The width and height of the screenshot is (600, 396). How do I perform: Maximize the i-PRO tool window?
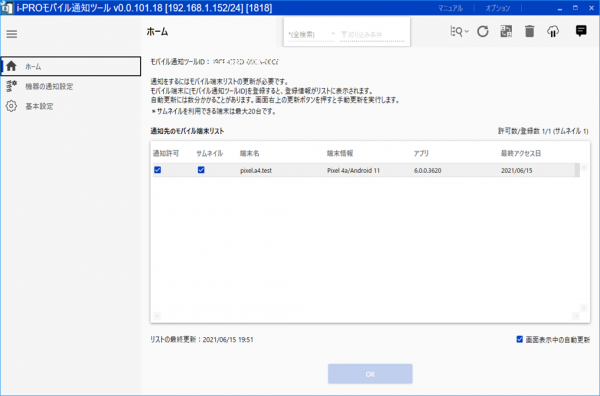tap(575, 8)
